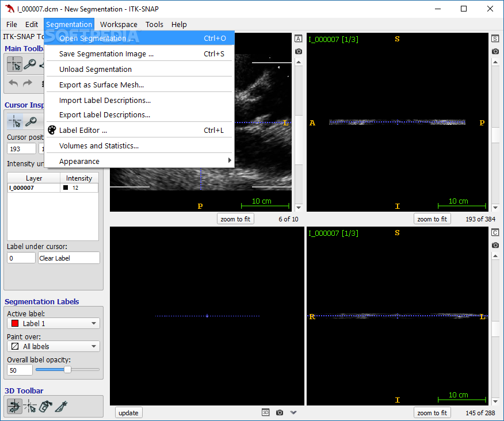The height and width of the screenshot is (421, 504).
Task: Open the Edit menu
Action: pyautogui.click(x=32, y=24)
